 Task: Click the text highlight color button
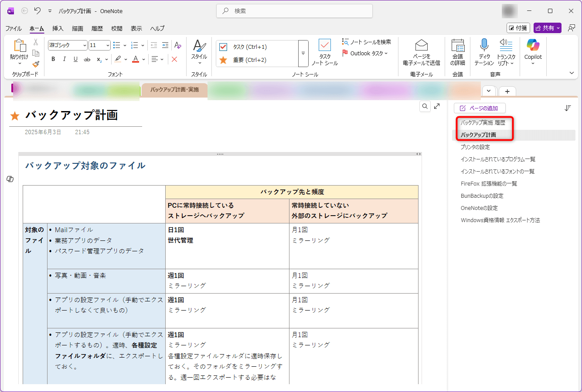pyautogui.click(x=118, y=59)
